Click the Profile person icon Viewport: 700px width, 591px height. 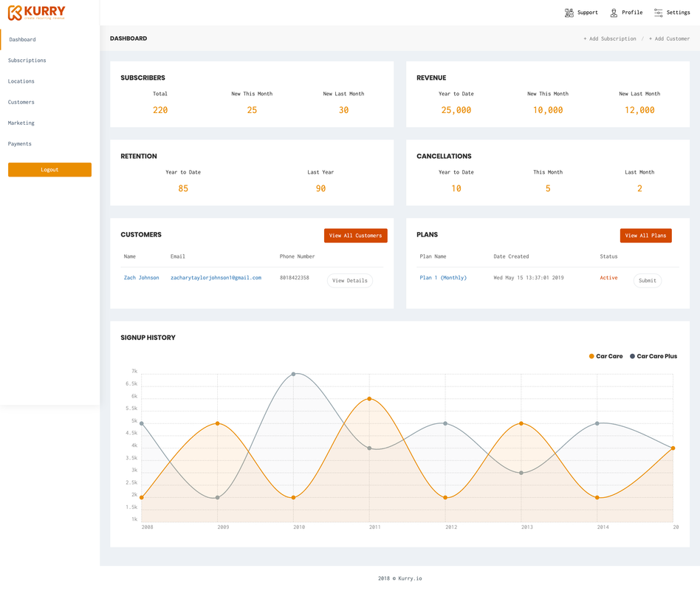[614, 13]
